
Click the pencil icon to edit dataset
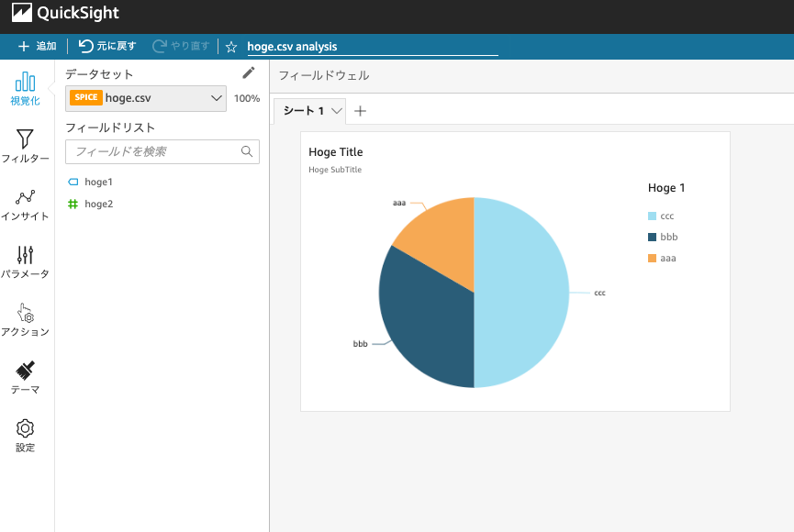coord(248,73)
